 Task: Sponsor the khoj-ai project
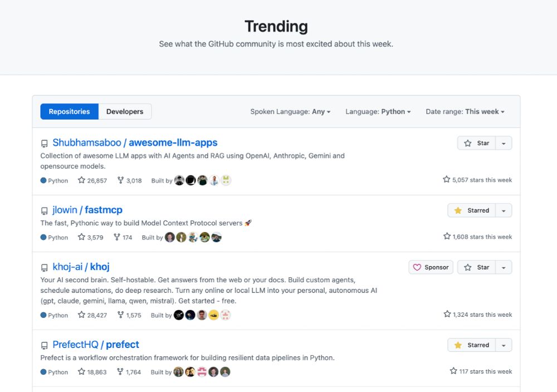pos(431,267)
